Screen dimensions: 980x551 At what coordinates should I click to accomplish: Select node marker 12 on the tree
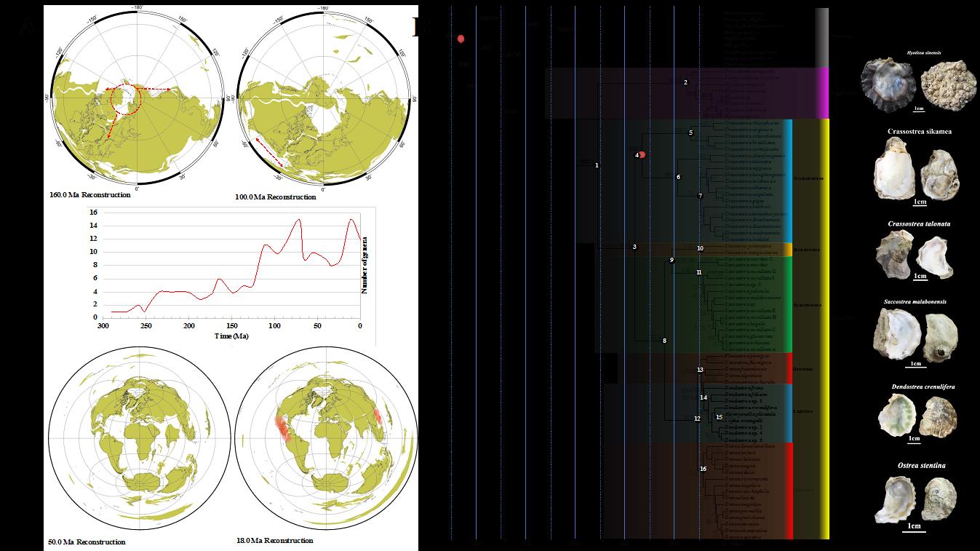tap(697, 419)
